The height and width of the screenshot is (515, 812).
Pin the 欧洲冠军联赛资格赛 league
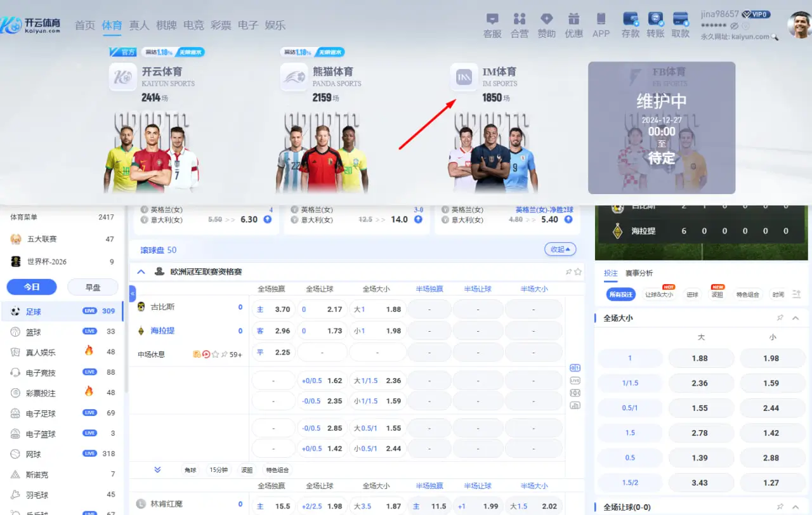tap(568, 271)
